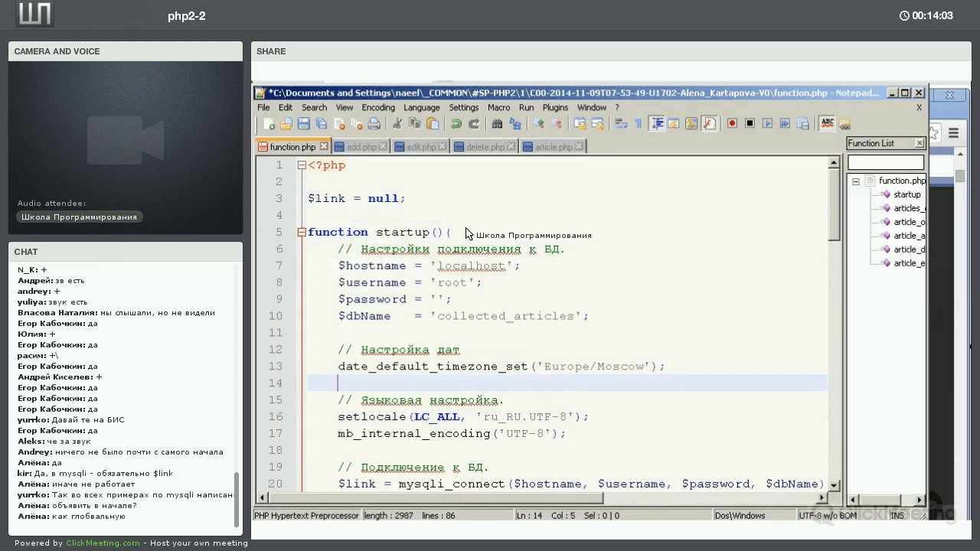The image size is (980, 551).
Task: Click the Function List search field
Action: [886, 162]
